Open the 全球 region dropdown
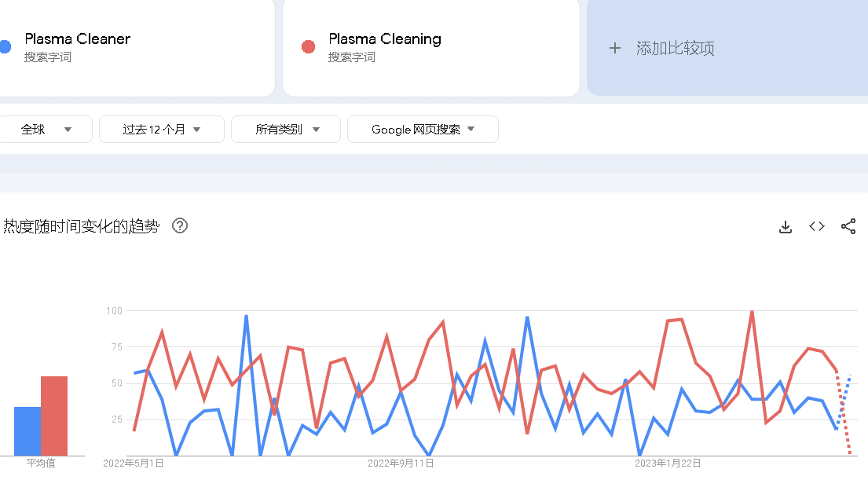Image resolution: width=868 pixels, height=480 pixels. [x=46, y=130]
